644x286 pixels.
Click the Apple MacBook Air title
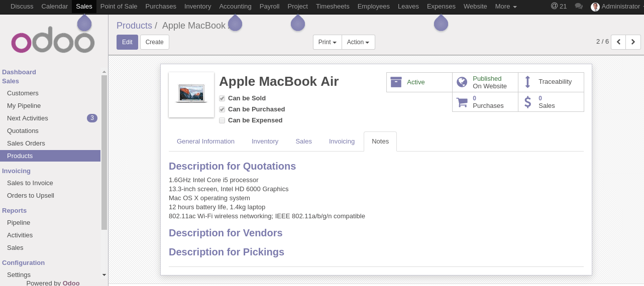pyautogui.click(x=279, y=81)
